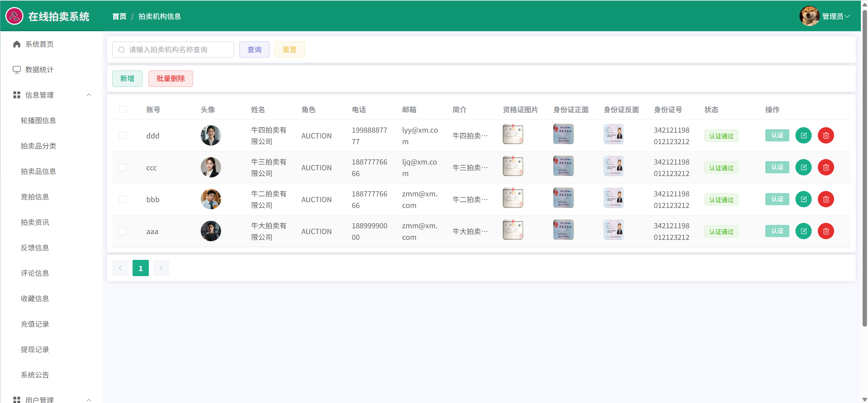Open the 管理员 user dropdown
868x403 pixels.
click(x=836, y=16)
